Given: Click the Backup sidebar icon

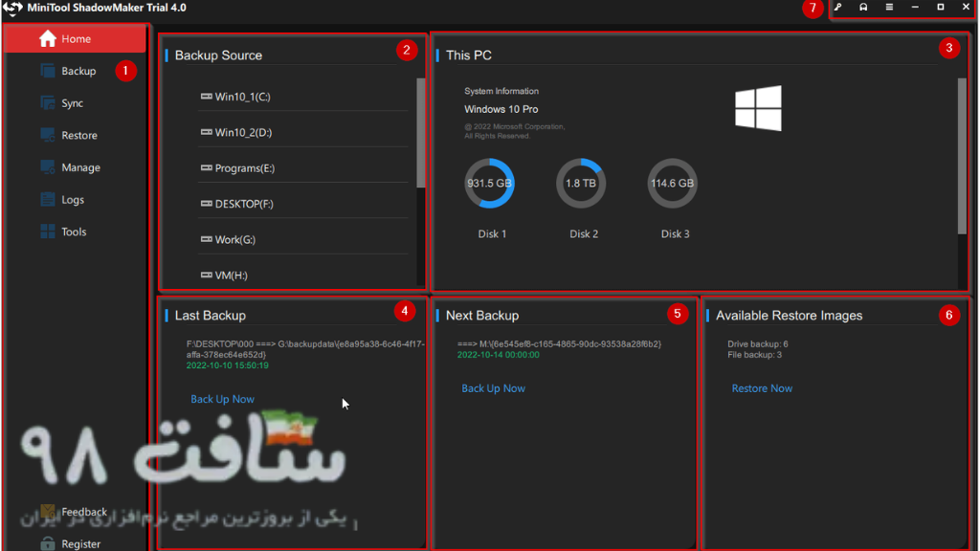Looking at the screenshot, I should tap(48, 71).
